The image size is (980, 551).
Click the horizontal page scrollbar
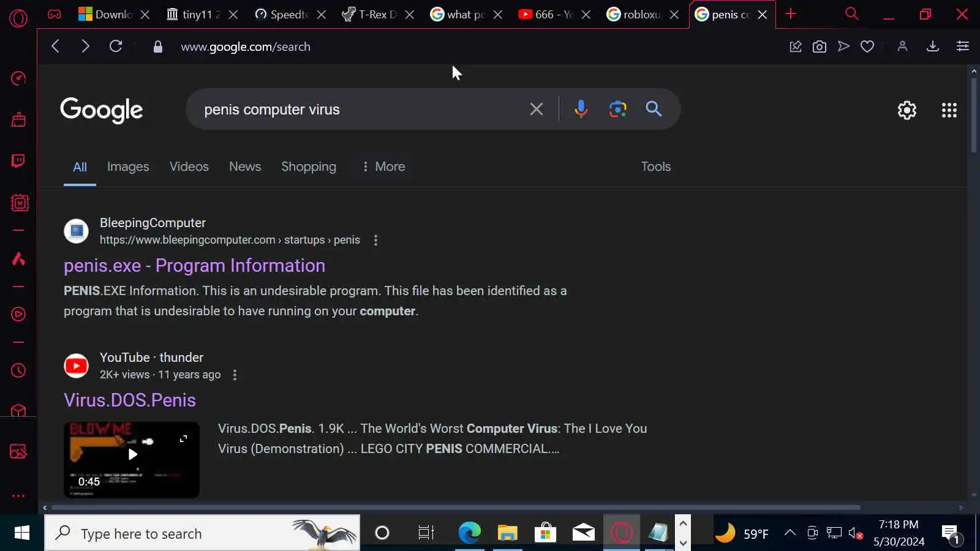click(456, 508)
